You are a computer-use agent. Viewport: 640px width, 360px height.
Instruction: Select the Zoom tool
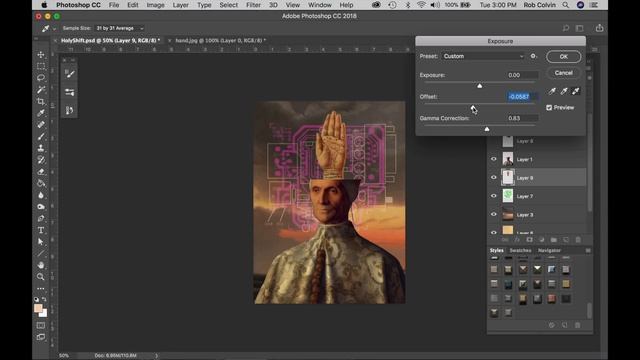point(41,277)
